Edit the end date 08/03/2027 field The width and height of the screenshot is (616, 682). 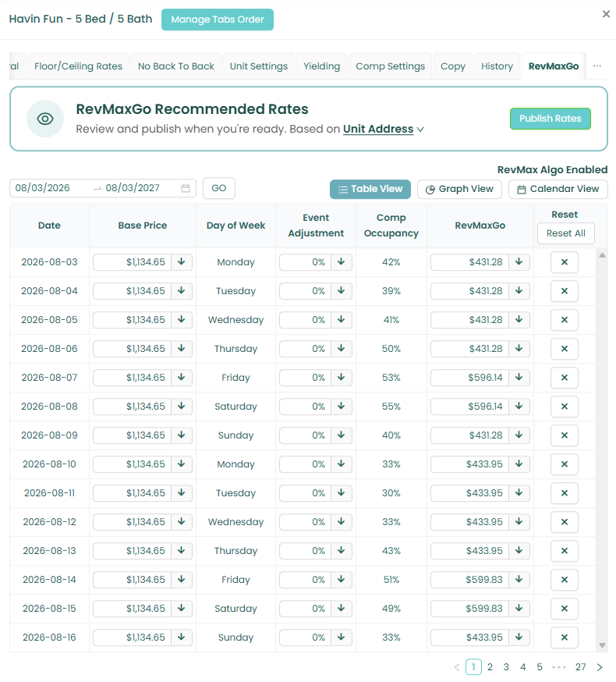pos(133,188)
